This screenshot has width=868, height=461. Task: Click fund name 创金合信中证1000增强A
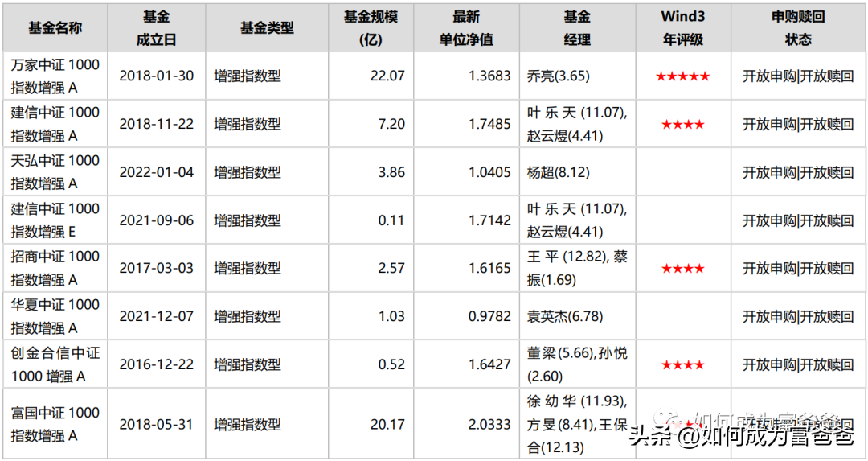pyautogui.click(x=55, y=364)
